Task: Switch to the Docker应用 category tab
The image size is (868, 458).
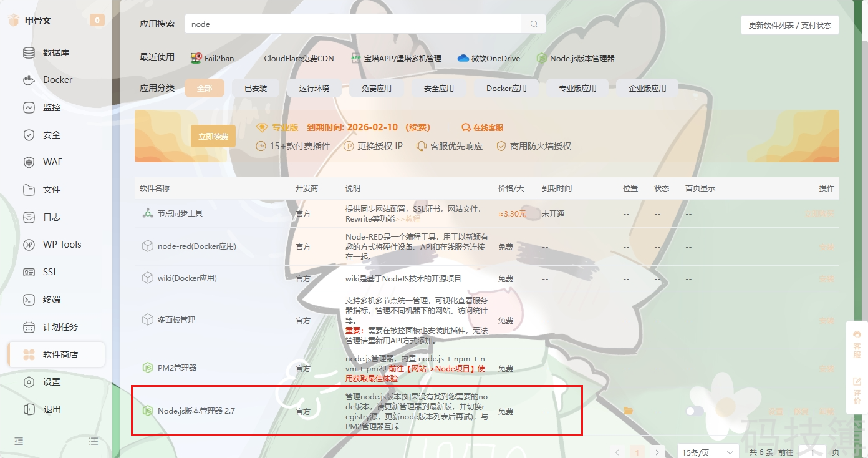Action: click(x=506, y=88)
